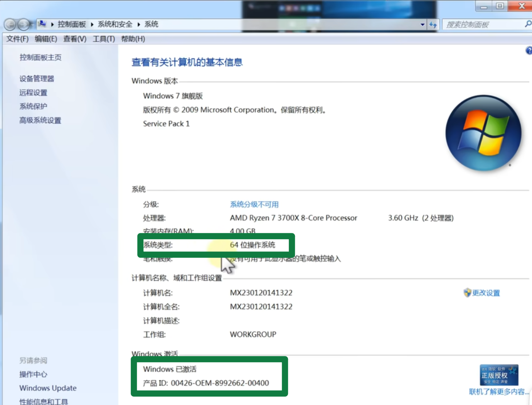Go back with the back arrow button
Screen dimensions: 532x405
[x=10, y=25]
